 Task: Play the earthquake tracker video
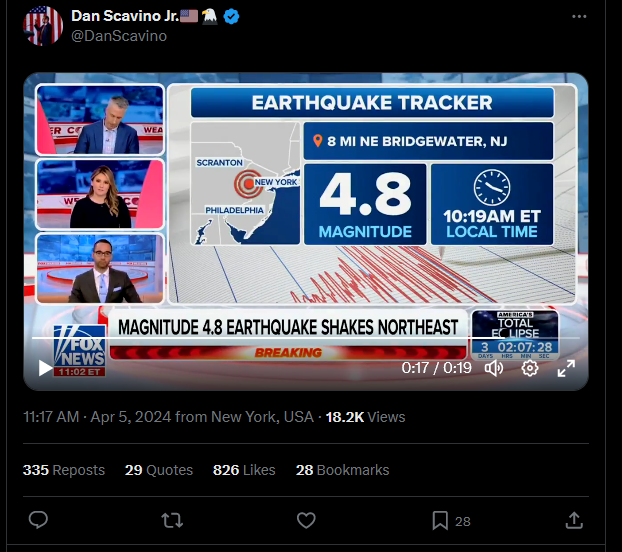click(45, 368)
